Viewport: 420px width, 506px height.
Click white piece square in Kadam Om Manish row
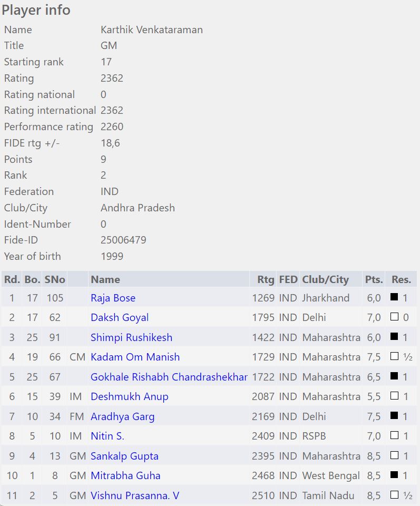394,357
